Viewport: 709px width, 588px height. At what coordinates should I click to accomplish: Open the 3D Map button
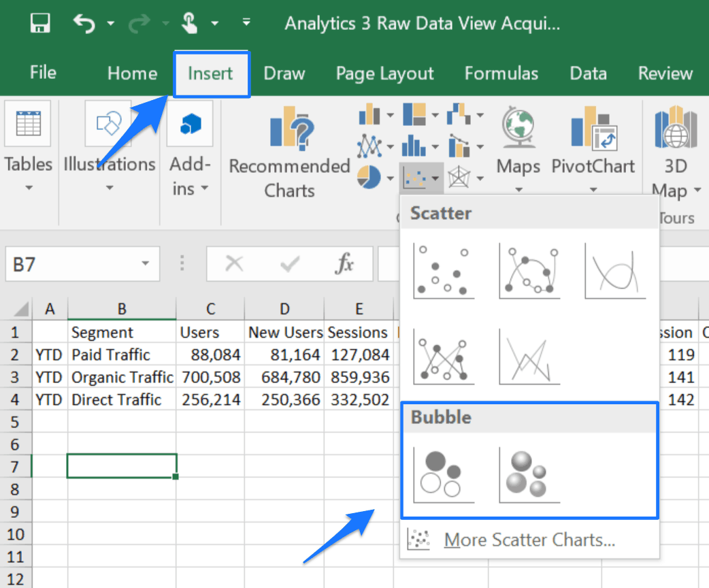(676, 153)
